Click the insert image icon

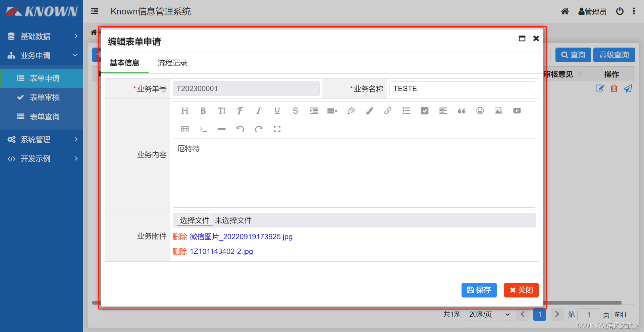(498, 111)
